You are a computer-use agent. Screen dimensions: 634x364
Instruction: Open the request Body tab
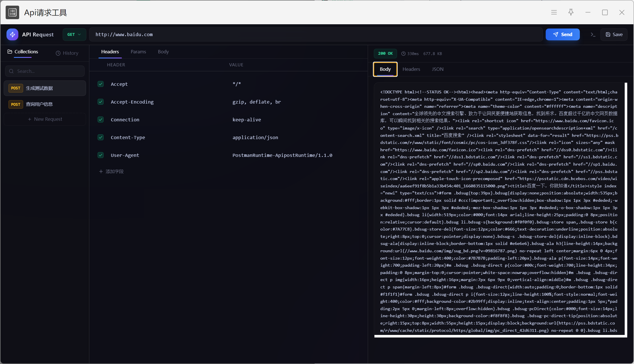(163, 52)
